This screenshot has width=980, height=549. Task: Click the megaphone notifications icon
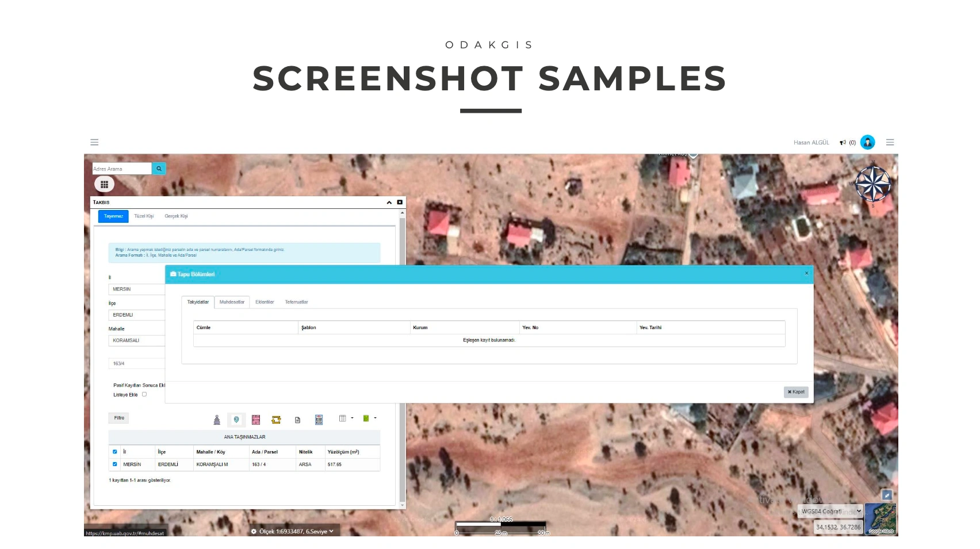click(843, 143)
